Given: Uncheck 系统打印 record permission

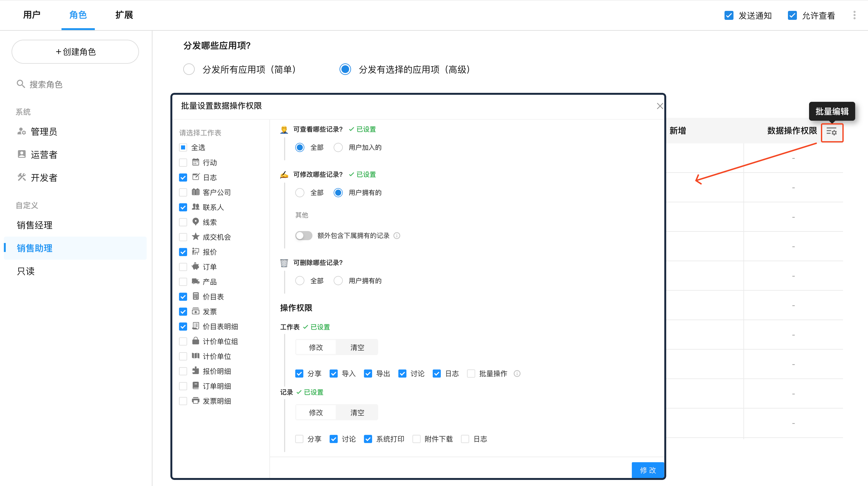Looking at the screenshot, I should pos(368,439).
